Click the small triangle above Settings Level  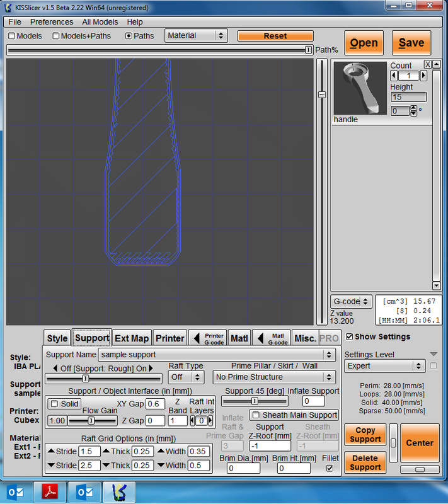click(434, 354)
